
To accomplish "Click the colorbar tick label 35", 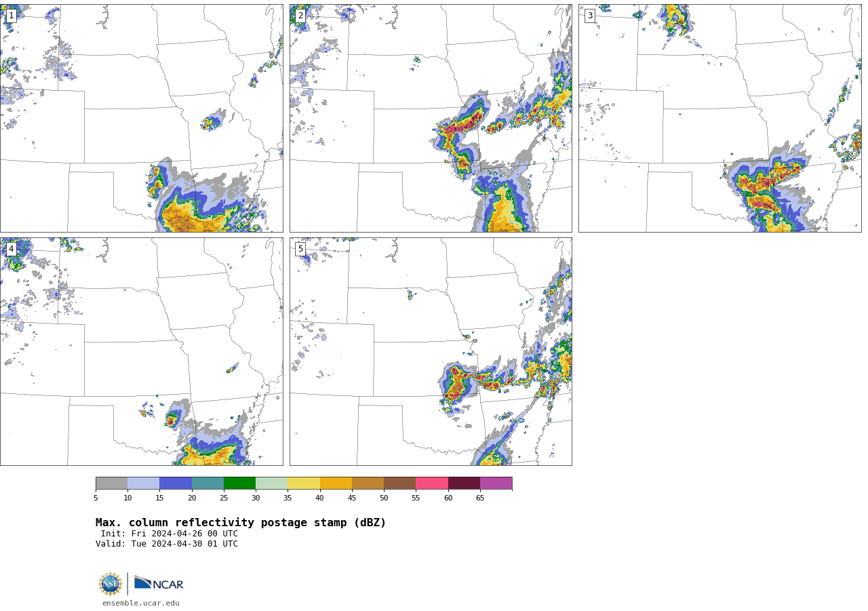I will tap(288, 498).
